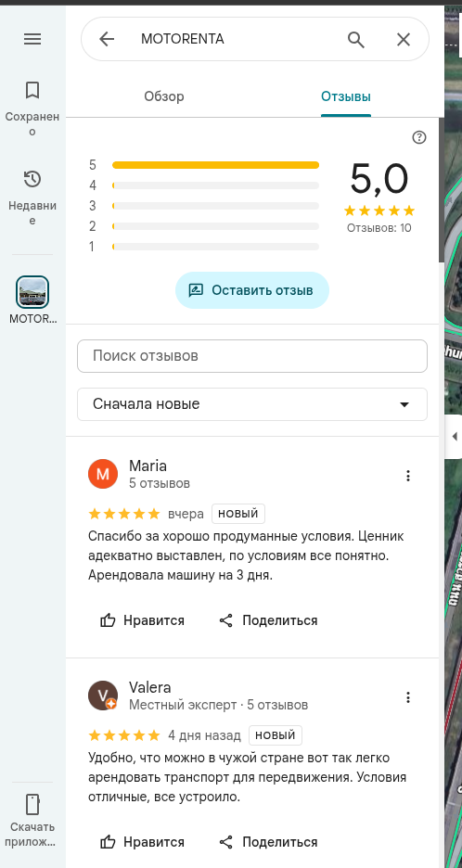Screen dimensions: 462x868
Task: Open Valera's profile avatar
Action: (103, 696)
